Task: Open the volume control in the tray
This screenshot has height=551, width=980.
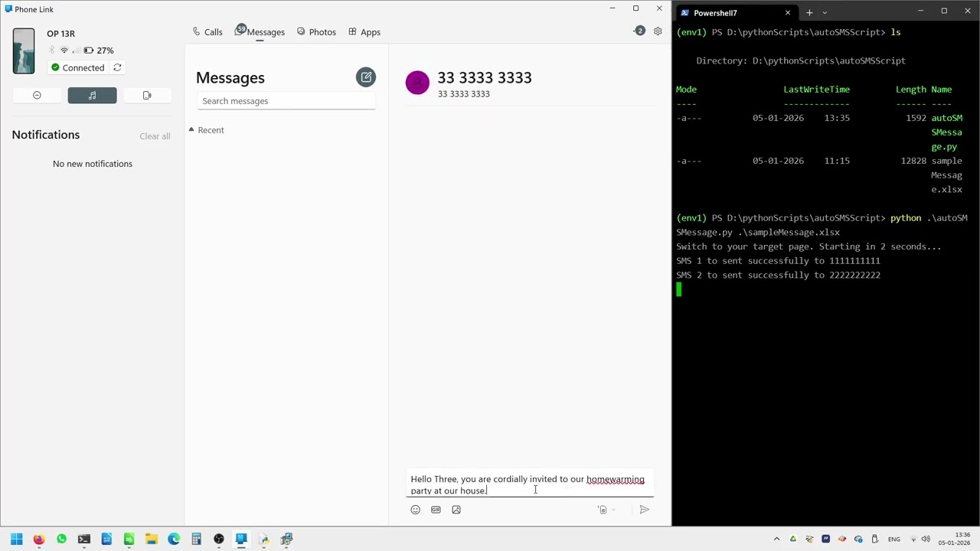Action: click(926, 540)
